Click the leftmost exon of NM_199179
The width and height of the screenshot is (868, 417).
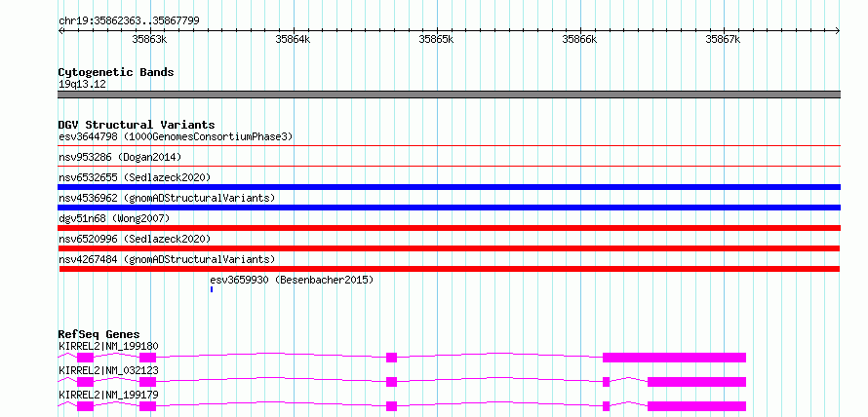(85, 406)
